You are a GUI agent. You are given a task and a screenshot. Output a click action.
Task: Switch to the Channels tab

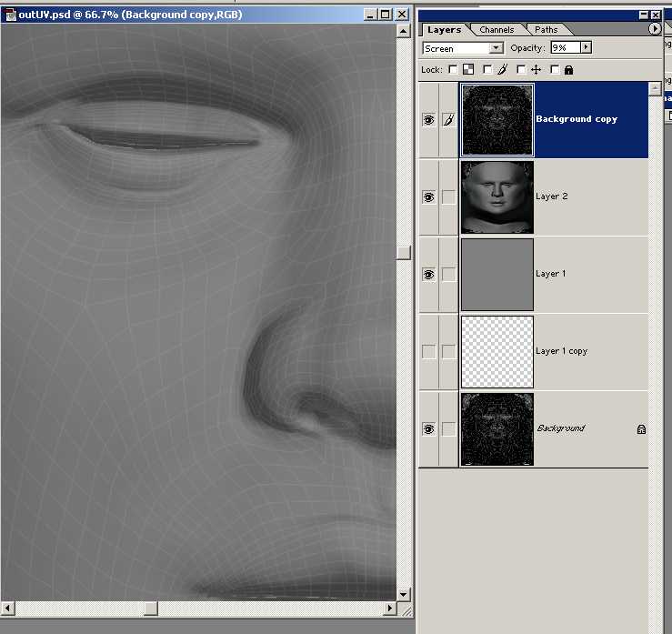pos(497,30)
